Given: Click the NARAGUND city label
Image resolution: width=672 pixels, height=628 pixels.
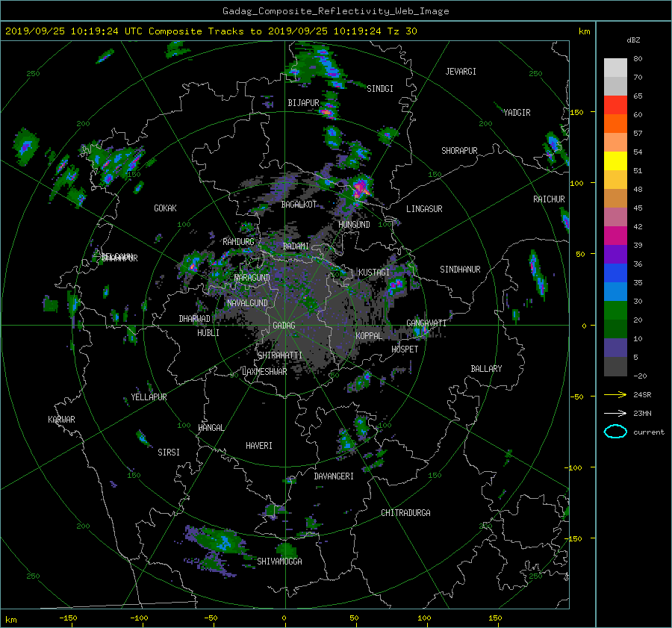Looking at the screenshot, I should tap(252, 278).
